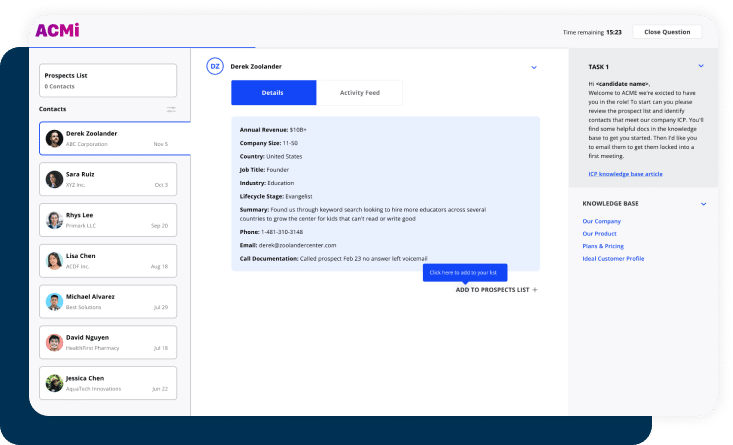Click the TASK 1 heading
This screenshot has width=733, height=445.
coord(598,67)
